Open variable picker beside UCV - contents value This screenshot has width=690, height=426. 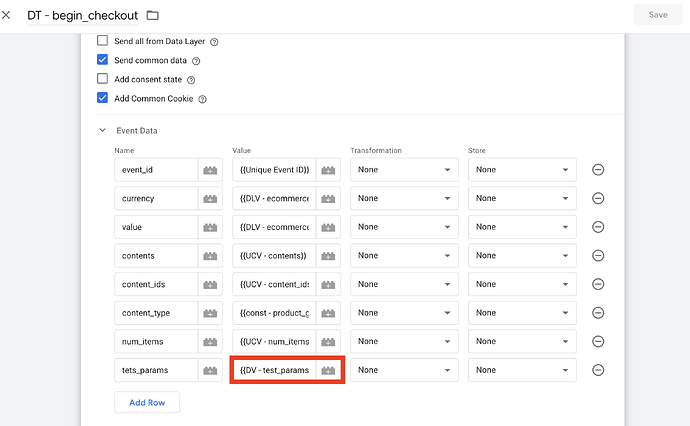328,256
